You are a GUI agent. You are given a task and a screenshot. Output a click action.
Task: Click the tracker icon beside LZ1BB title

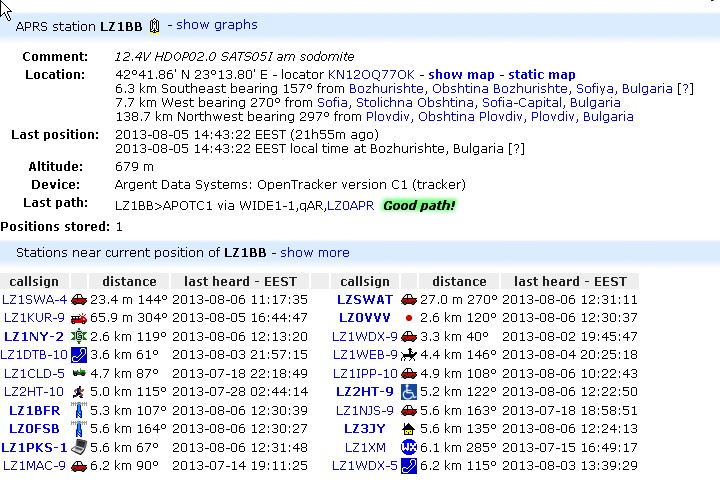pos(154,26)
